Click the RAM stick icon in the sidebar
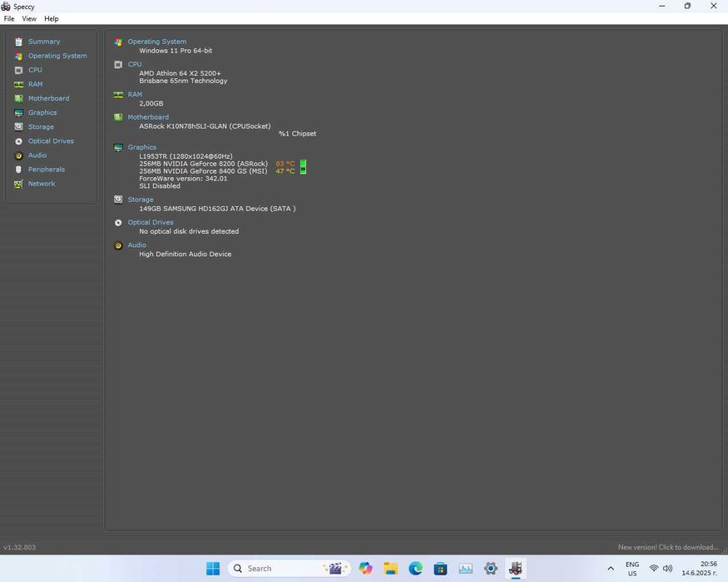The width and height of the screenshot is (728, 582). (x=18, y=85)
